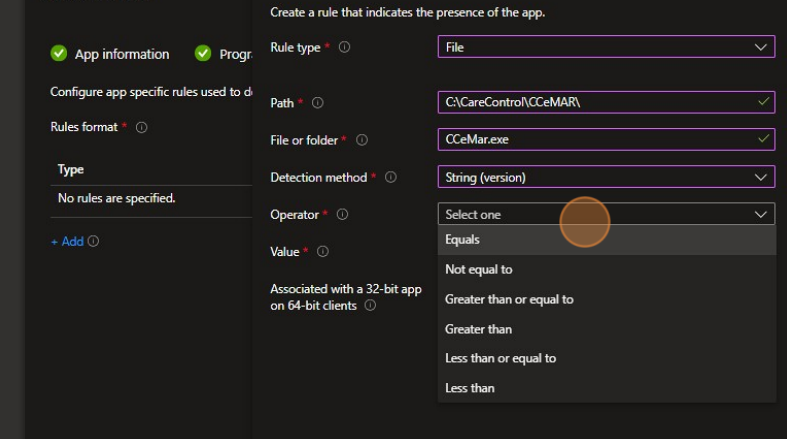Click info icon beside Rules format
This screenshot has height=439, width=787.
(142, 128)
